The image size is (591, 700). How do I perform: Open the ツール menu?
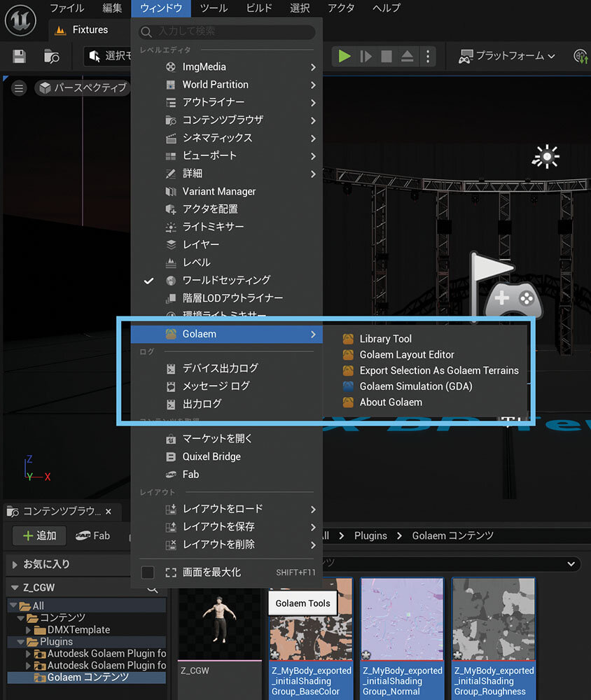click(214, 8)
